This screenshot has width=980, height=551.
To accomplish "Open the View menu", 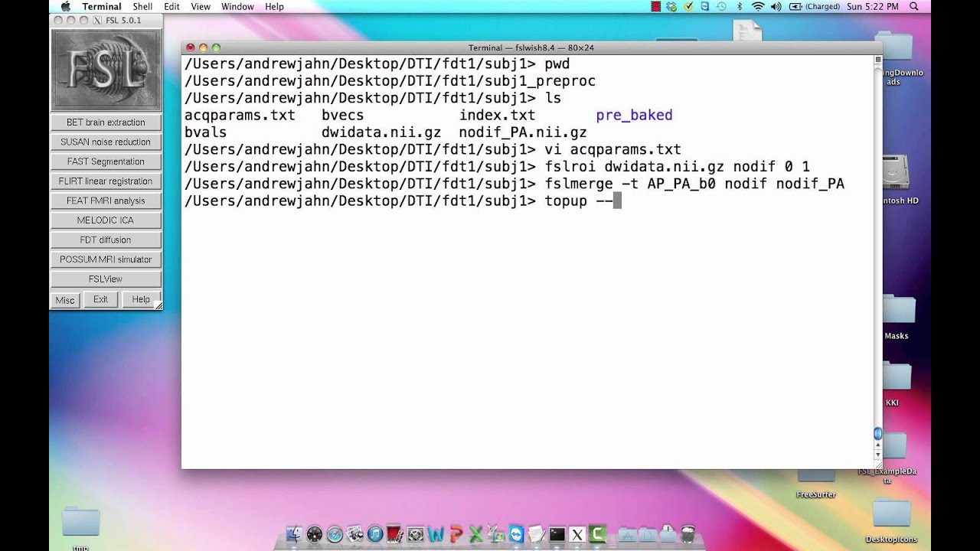I will (201, 6).
